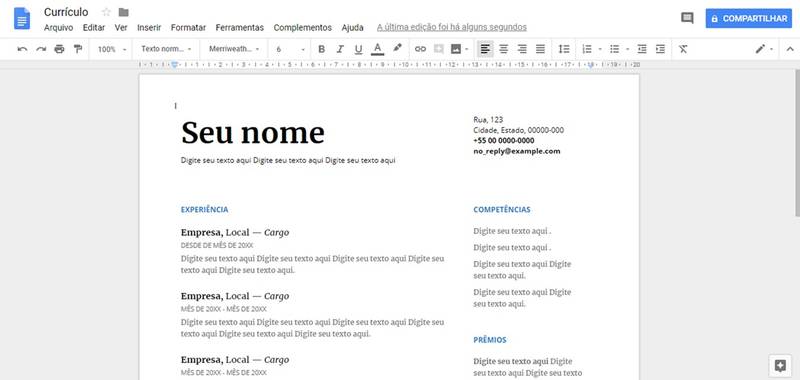Viewport: 800px width, 380px height.
Task: Click the left indent marker on ruler
Action: coord(175,65)
